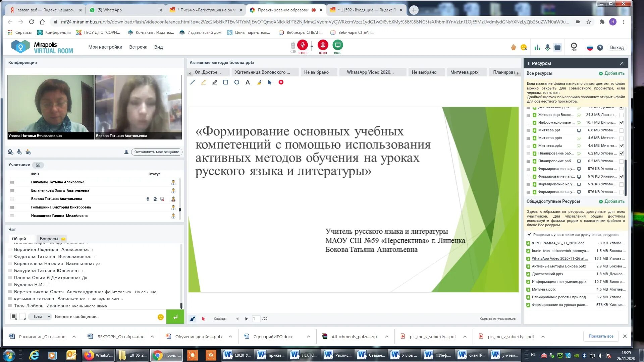Uncheck the ticked Планирование раб... row checkbox
Screen dimensions: 644x362
click(x=622, y=153)
